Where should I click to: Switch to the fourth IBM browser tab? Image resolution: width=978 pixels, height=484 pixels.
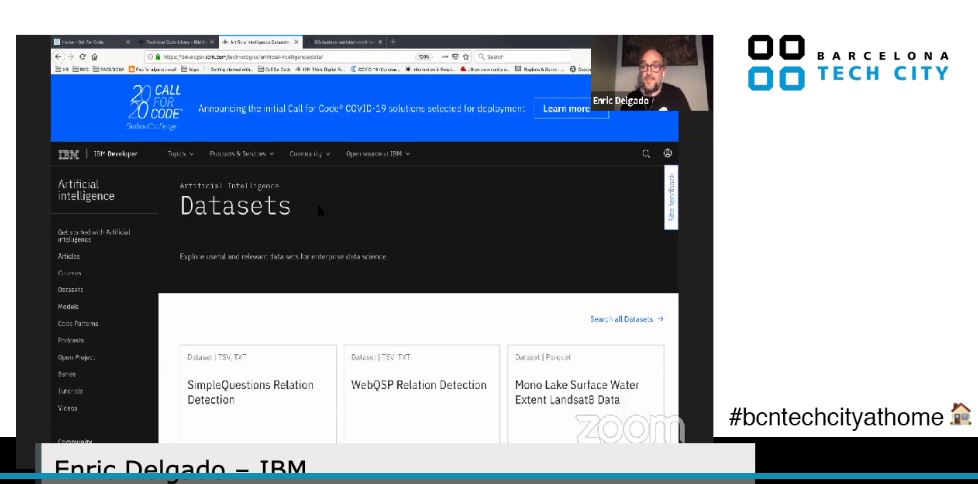(344, 42)
